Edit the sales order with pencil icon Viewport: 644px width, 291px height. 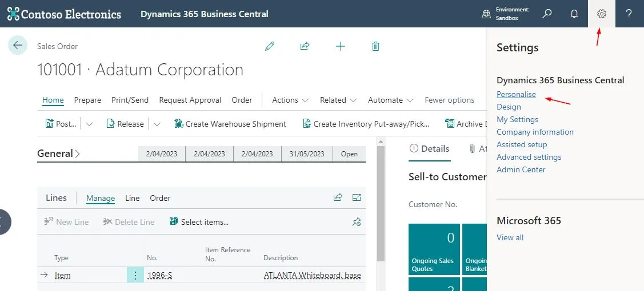tap(270, 46)
